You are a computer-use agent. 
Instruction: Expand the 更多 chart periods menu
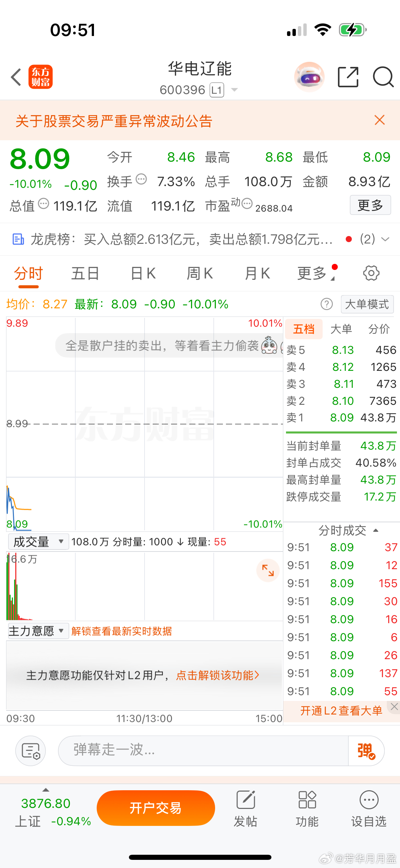316,273
